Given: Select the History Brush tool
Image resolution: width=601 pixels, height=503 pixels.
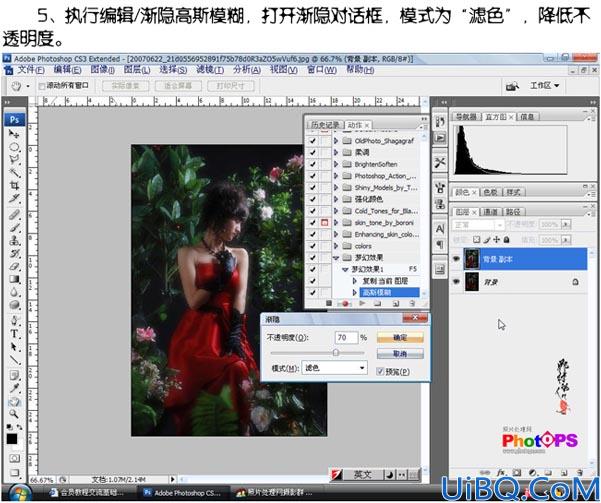Looking at the screenshot, I should pos(14,253).
